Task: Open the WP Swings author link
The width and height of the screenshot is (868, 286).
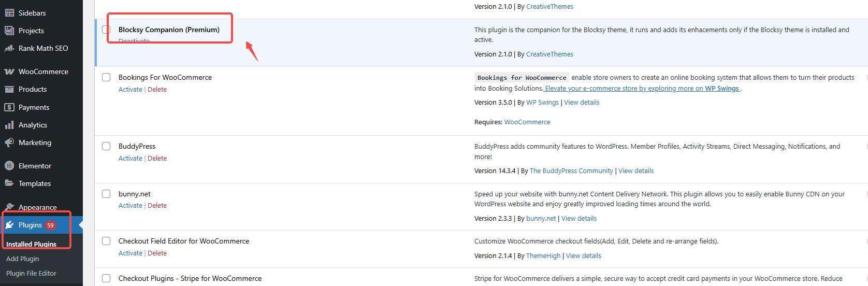Action: 542,103
